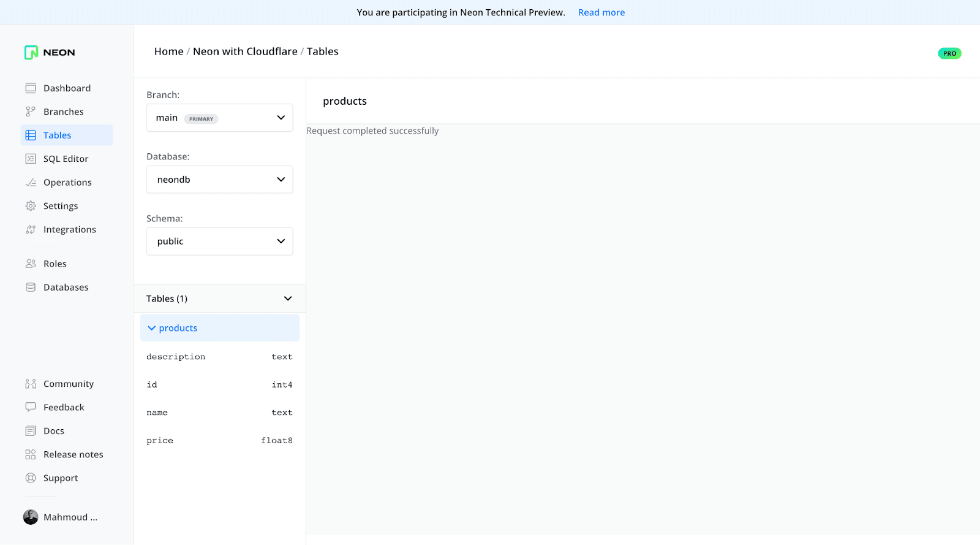The height and width of the screenshot is (545, 980).
Task: Open the Roles page
Action: [x=67, y=264]
